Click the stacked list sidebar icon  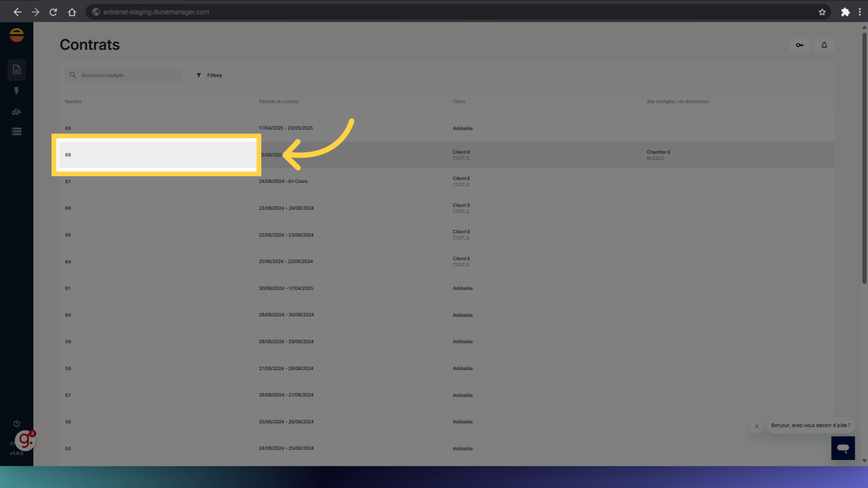pyautogui.click(x=17, y=131)
